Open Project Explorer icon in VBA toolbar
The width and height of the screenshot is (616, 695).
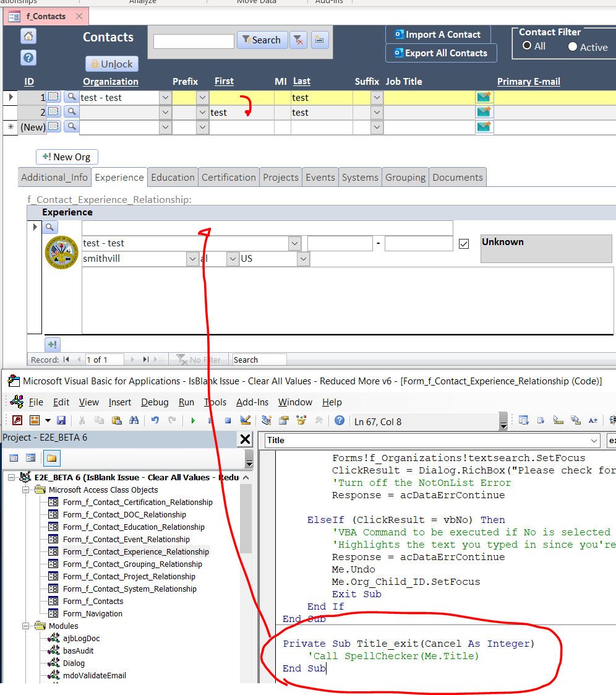[x=266, y=420]
